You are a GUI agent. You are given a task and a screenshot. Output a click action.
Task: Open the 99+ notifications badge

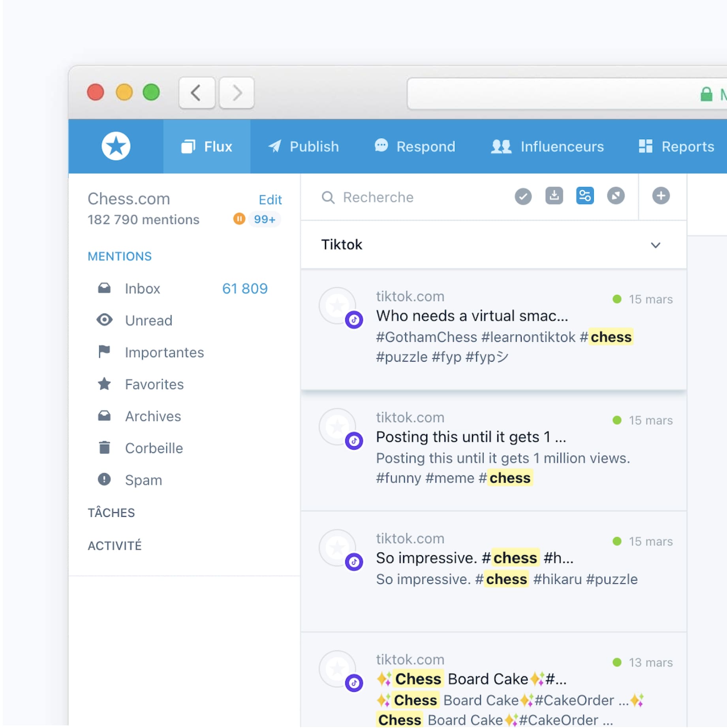point(265,219)
